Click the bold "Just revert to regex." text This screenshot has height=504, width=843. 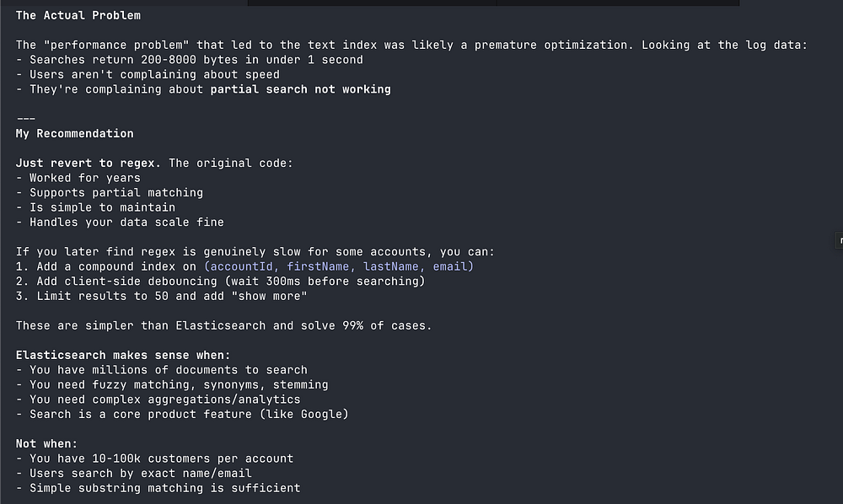point(89,163)
